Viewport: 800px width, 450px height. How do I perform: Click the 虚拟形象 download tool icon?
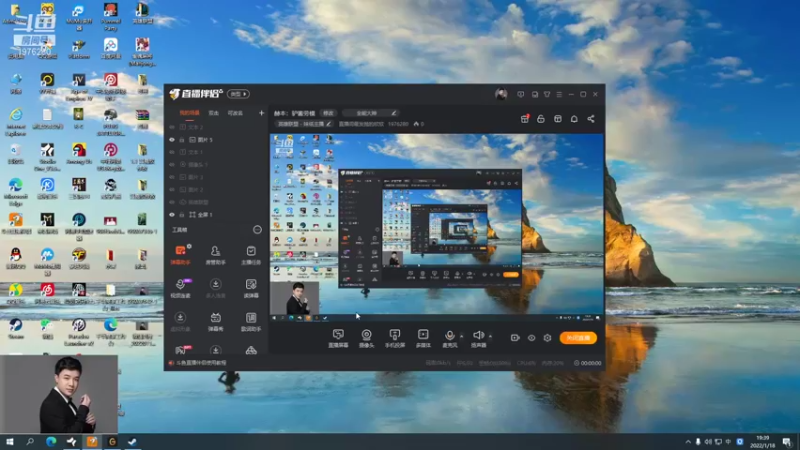coord(180,317)
